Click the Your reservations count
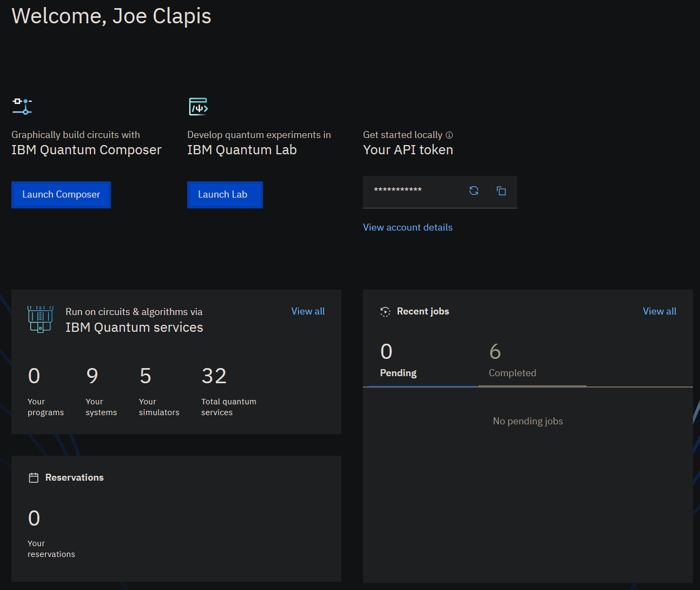Screen dimensions: 700x590 pyautogui.click(x=34, y=518)
